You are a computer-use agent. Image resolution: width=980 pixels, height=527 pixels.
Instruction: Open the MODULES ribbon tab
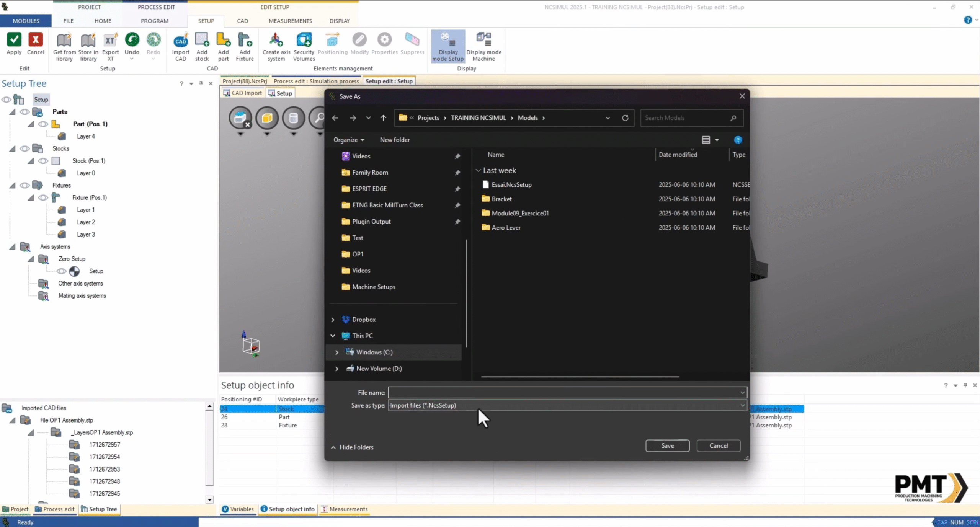coord(26,21)
